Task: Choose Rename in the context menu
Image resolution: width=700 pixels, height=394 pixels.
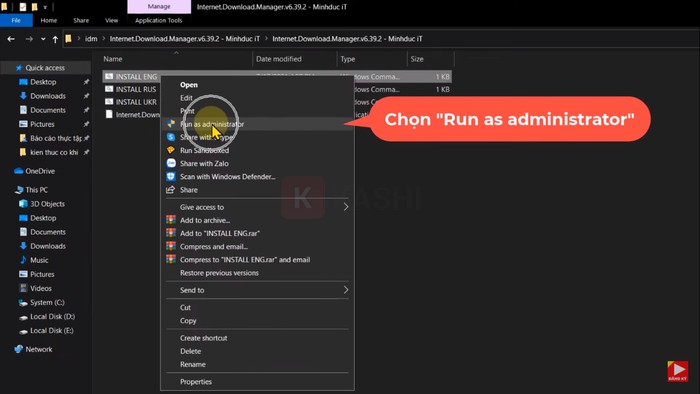Action: pyautogui.click(x=193, y=364)
